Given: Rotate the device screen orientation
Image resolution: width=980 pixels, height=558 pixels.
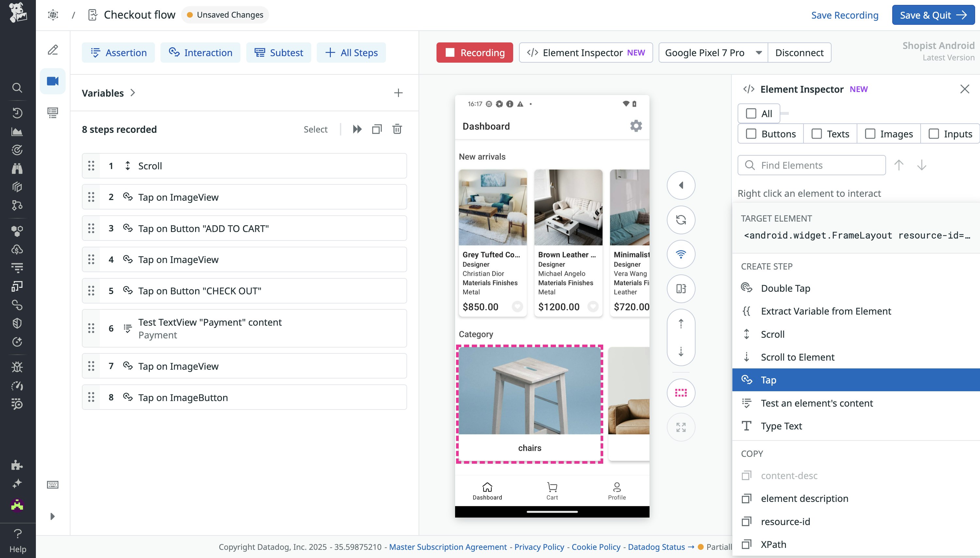Looking at the screenshot, I should [681, 288].
